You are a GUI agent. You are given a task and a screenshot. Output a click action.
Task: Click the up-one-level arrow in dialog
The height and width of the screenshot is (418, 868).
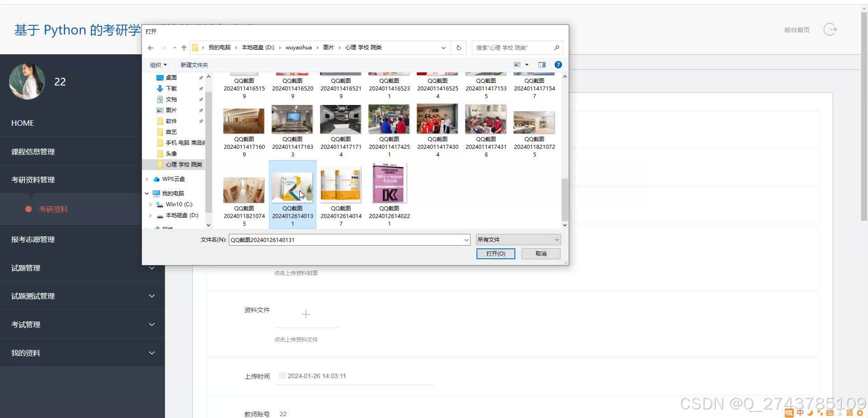184,47
